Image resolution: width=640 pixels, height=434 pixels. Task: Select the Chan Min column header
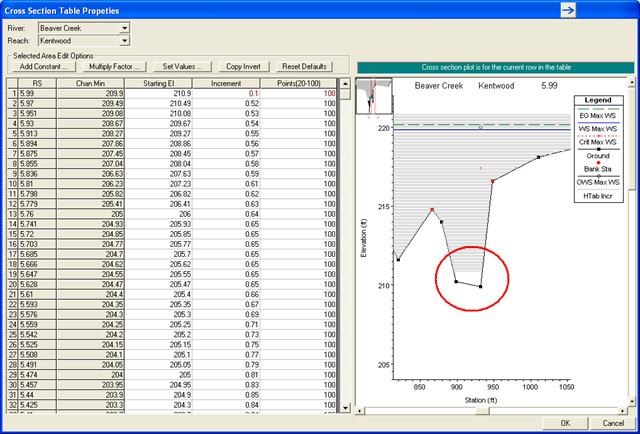[x=90, y=83]
